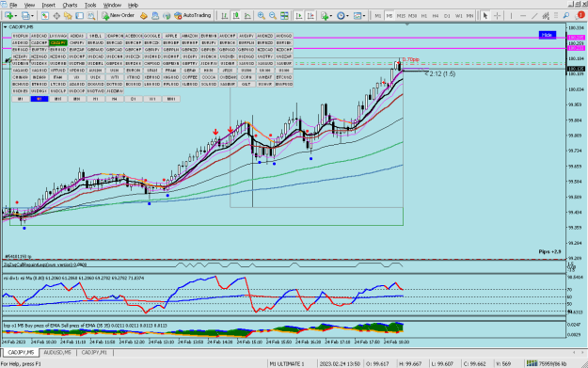Switch to the AUDUSD,M5 chart tab

coord(57,353)
